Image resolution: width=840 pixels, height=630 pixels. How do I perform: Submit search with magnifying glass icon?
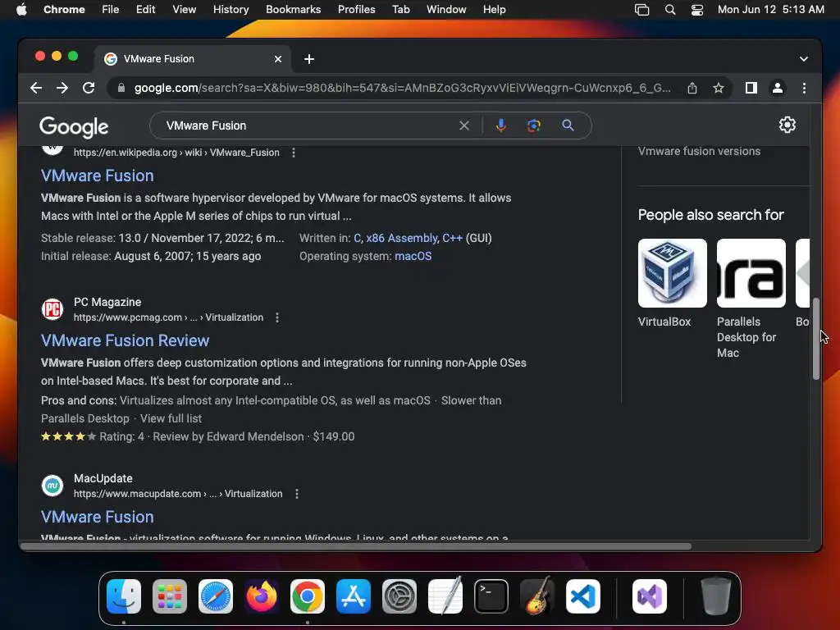click(x=568, y=126)
